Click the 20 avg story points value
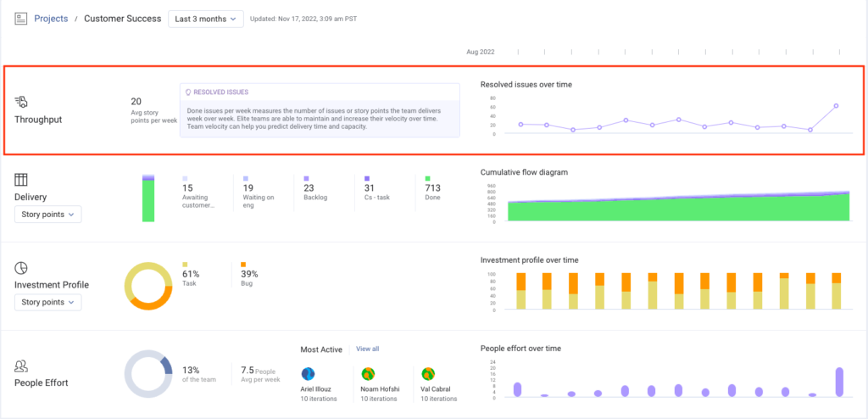Viewport: 868px width, 419px height. point(136,102)
